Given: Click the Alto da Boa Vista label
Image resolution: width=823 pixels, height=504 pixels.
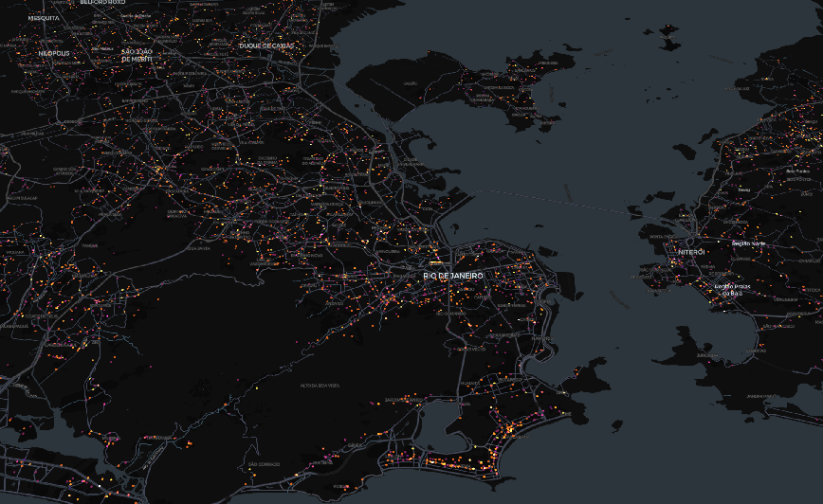Looking at the screenshot, I should coord(320,386).
